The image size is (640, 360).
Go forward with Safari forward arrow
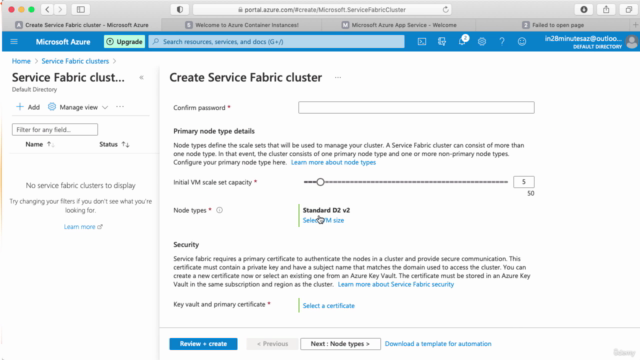[60, 9]
